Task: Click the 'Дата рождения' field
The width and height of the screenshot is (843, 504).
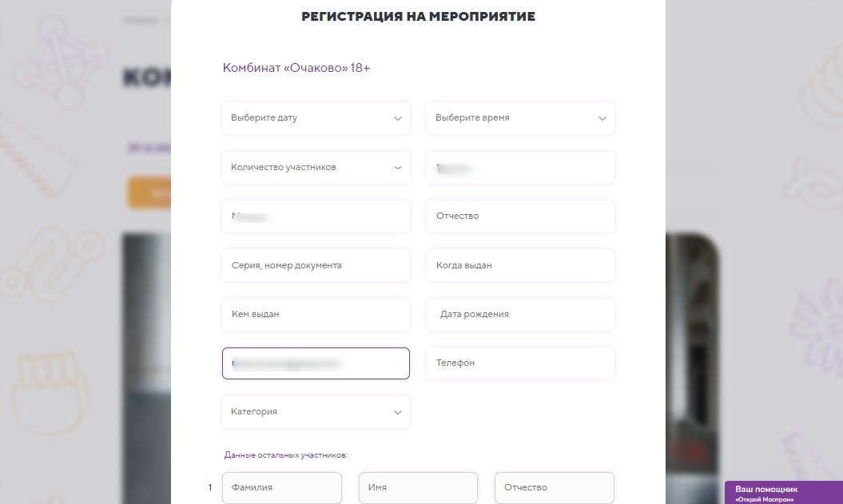Action: [520, 314]
